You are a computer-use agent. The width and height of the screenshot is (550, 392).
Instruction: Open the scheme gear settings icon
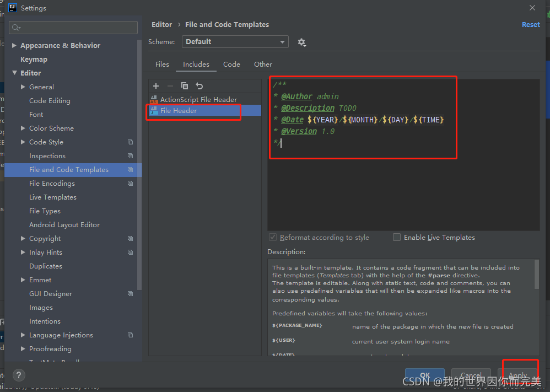301,42
